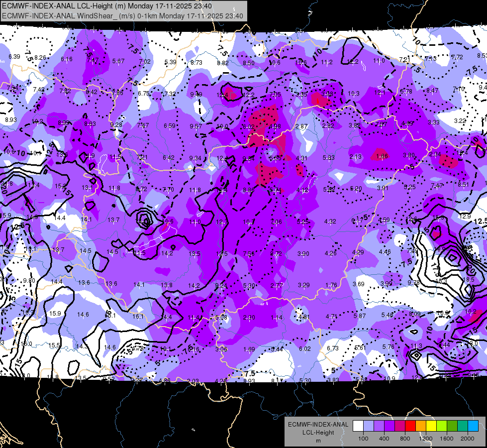Click the lime green legend swatch

(x=442, y=426)
